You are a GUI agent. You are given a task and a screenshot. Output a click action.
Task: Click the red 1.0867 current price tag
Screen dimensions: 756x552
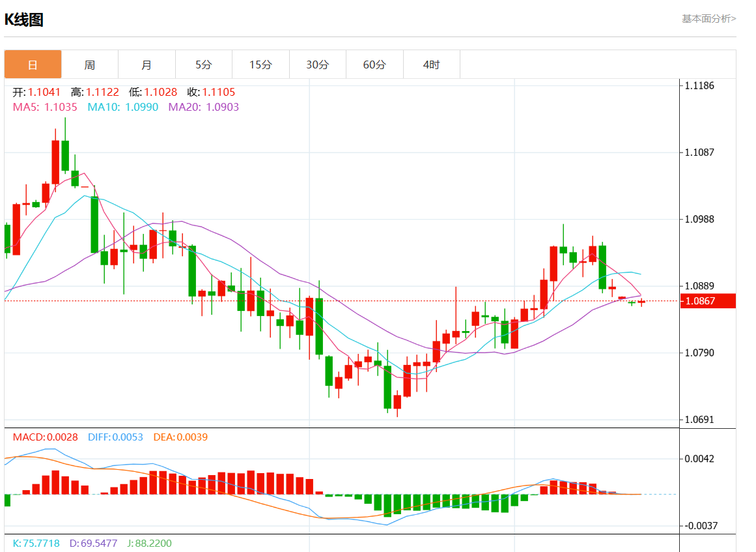click(x=708, y=301)
